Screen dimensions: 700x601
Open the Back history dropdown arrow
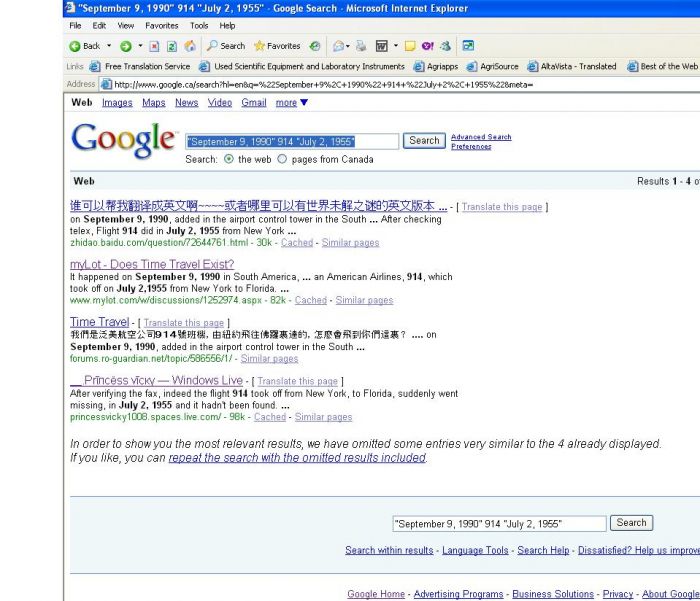click(109, 46)
